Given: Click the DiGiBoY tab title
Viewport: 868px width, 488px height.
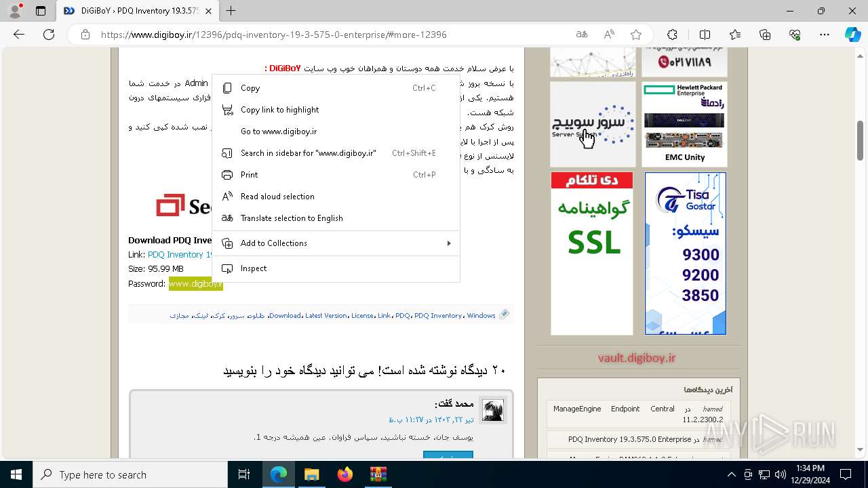Looking at the screenshot, I should [x=140, y=11].
